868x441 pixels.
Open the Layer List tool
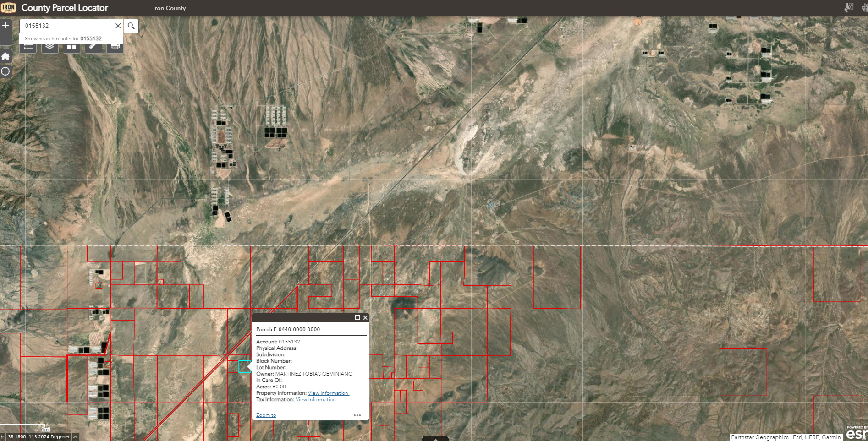coord(49,47)
